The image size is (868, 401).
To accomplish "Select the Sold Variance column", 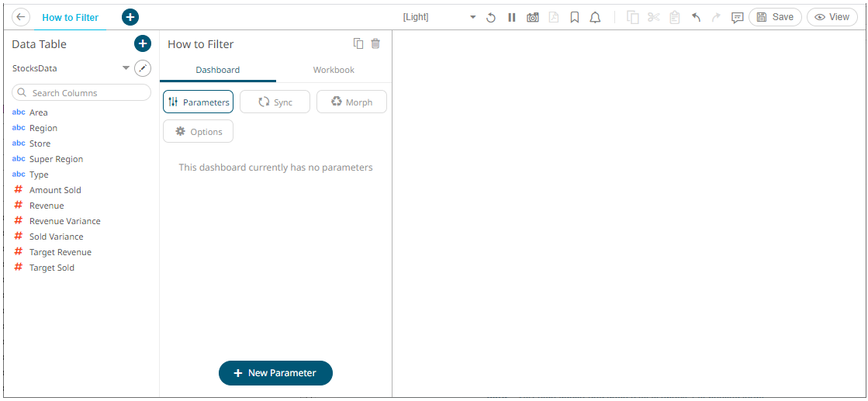I will pos(56,237).
